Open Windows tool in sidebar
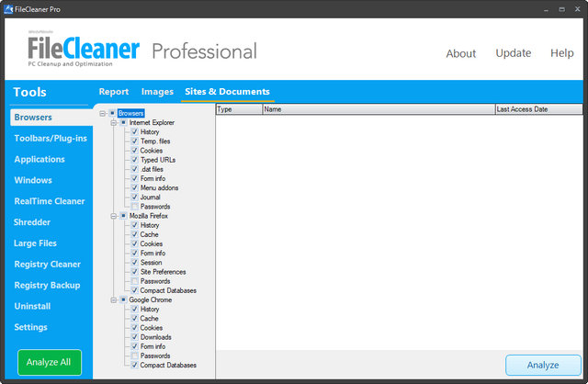This screenshot has width=588, height=384. tap(33, 180)
